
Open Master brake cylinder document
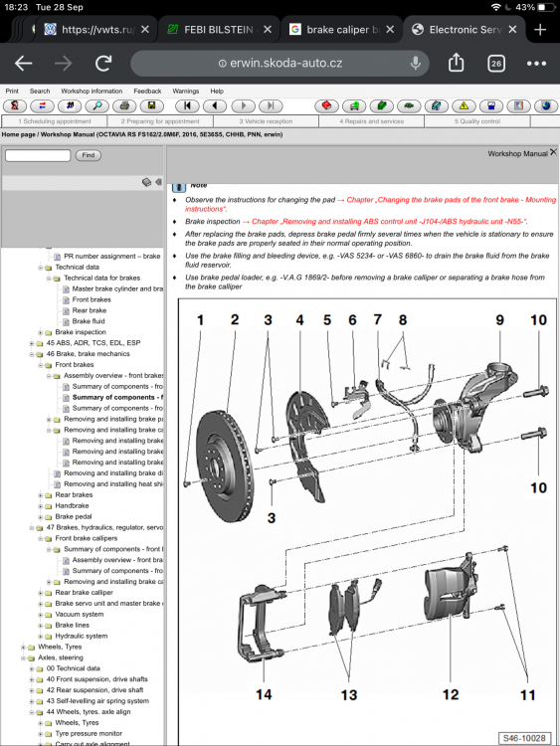(117, 288)
